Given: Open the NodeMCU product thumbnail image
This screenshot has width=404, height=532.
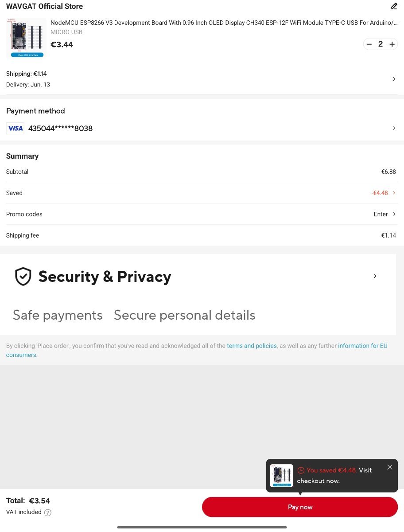Looking at the screenshot, I should click(x=27, y=38).
